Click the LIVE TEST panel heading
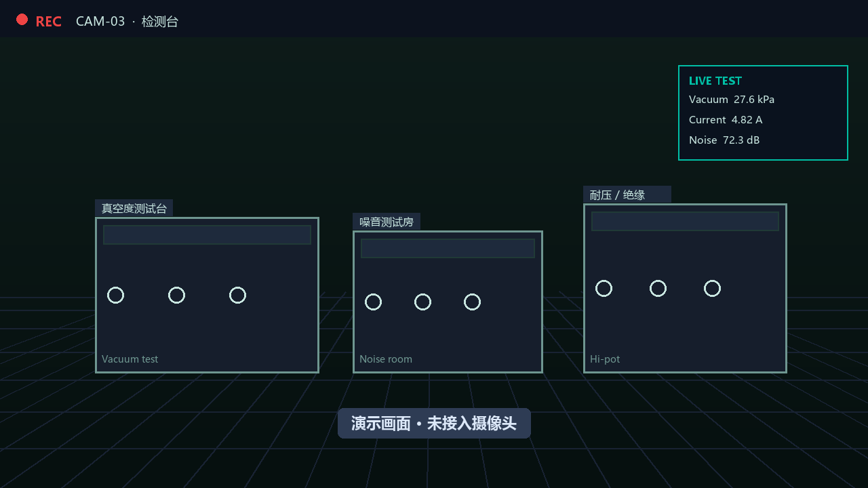The width and height of the screenshot is (868, 488). coord(715,81)
